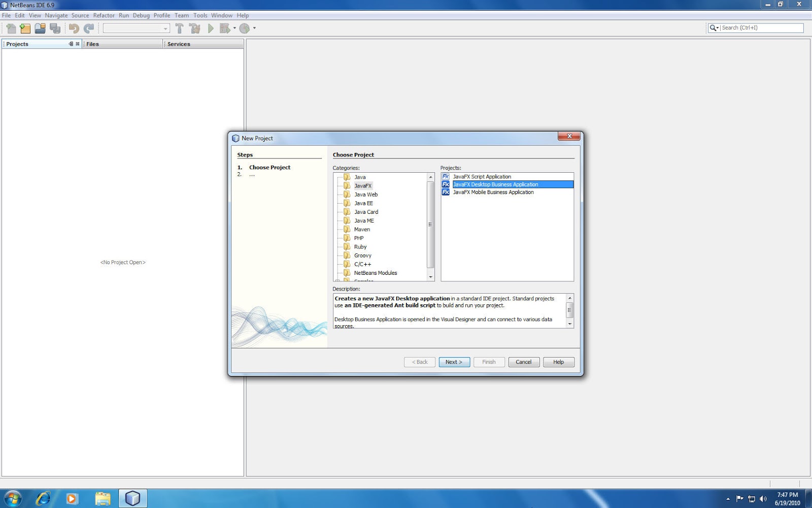Click the folder icon beside C/C++

coord(347,264)
